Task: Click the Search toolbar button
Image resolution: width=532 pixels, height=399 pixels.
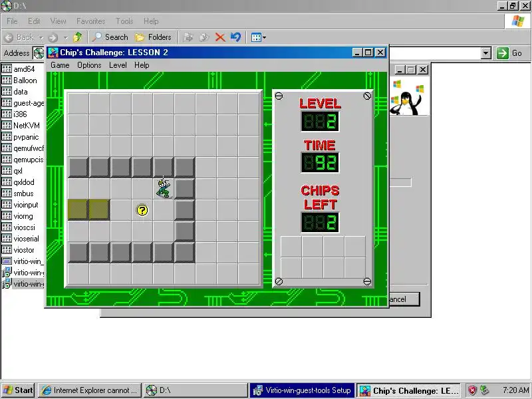Action: point(110,37)
